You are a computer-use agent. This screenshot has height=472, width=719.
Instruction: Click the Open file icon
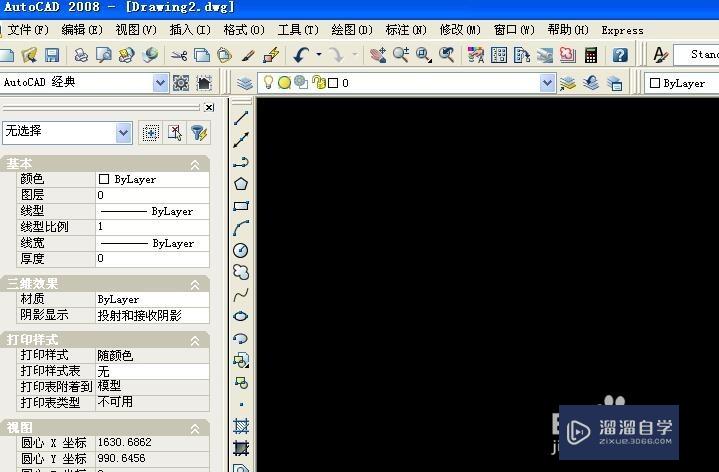[29, 55]
